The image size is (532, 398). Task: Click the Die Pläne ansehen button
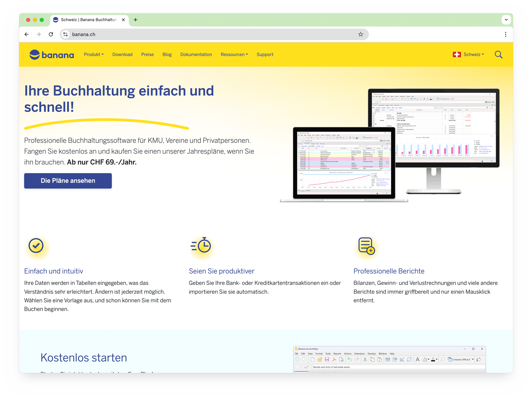click(68, 181)
